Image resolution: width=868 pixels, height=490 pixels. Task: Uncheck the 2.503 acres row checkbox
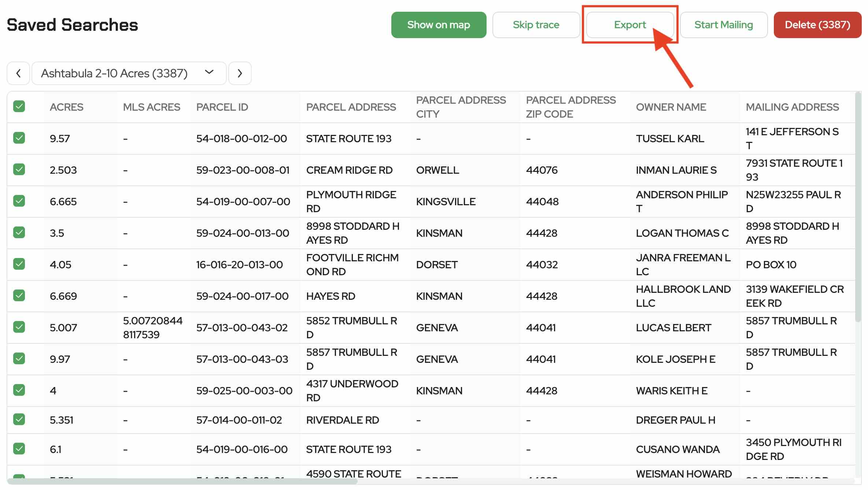pyautogui.click(x=19, y=170)
